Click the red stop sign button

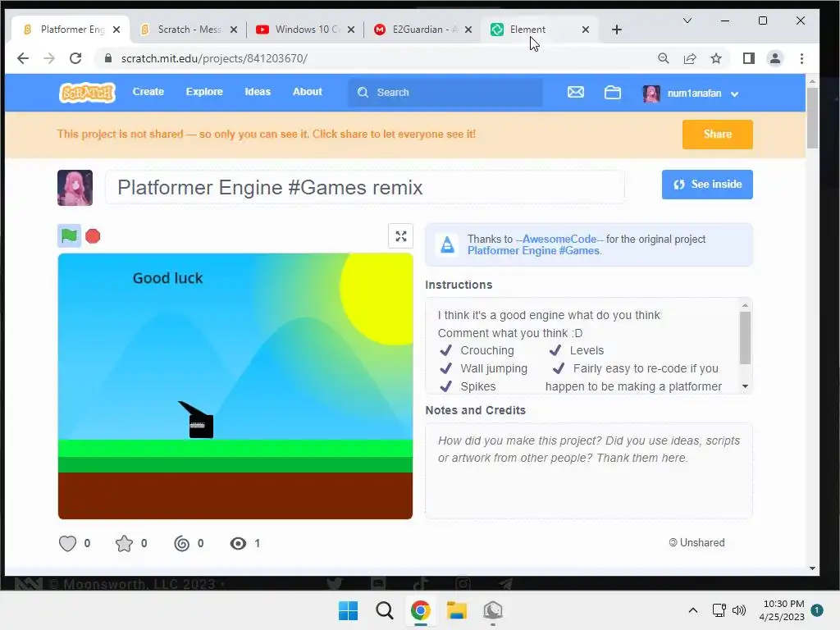[x=93, y=236]
